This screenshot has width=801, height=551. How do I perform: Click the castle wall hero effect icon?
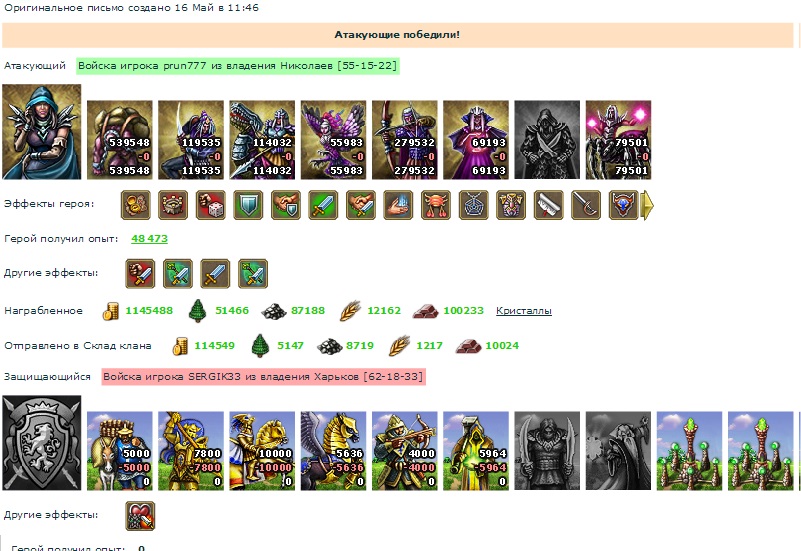pos(173,205)
